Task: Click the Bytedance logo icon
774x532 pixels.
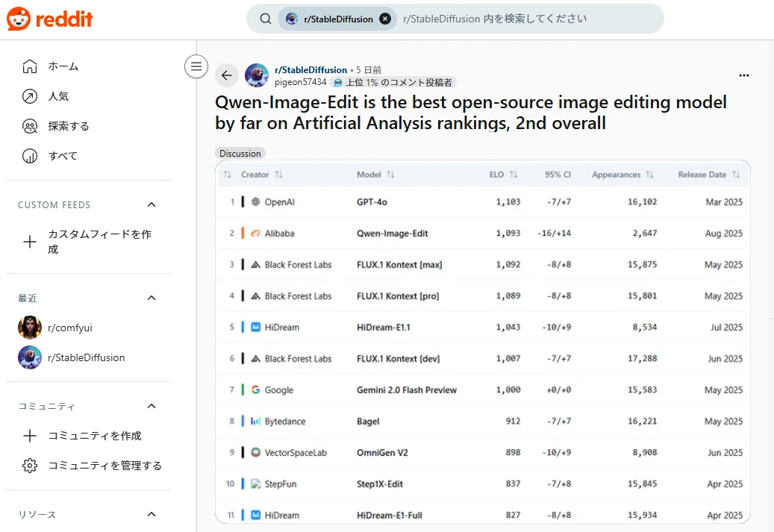Action: click(256, 421)
